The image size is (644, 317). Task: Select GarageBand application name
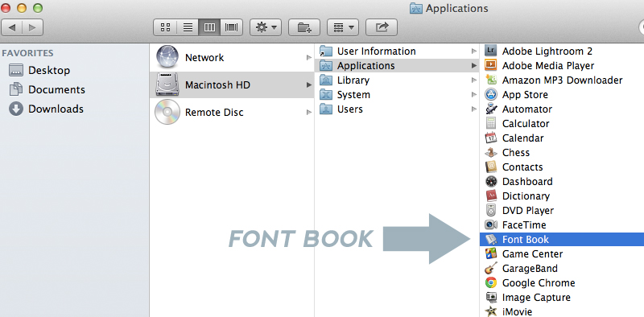[530, 269]
